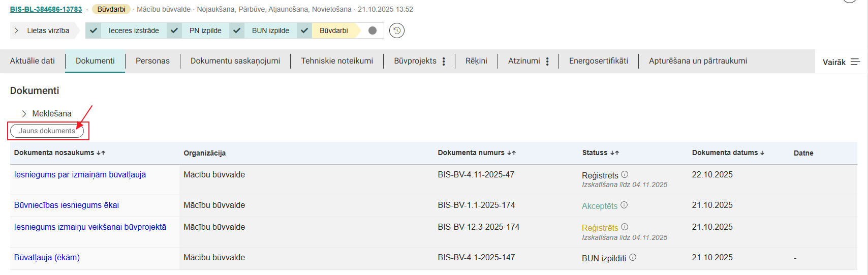This screenshot has width=868, height=275.
Task: Sort by Dokumenta numurs column arrows
Action: [511, 153]
